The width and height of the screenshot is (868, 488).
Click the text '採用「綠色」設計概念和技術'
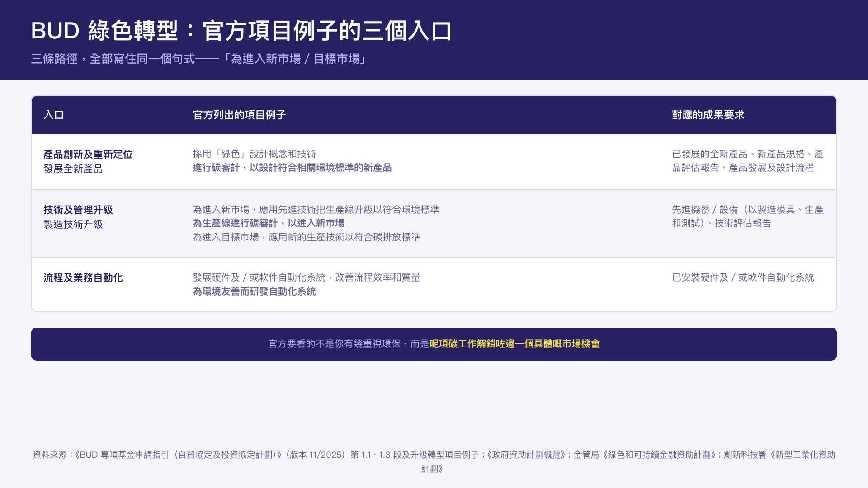coord(255,154)
